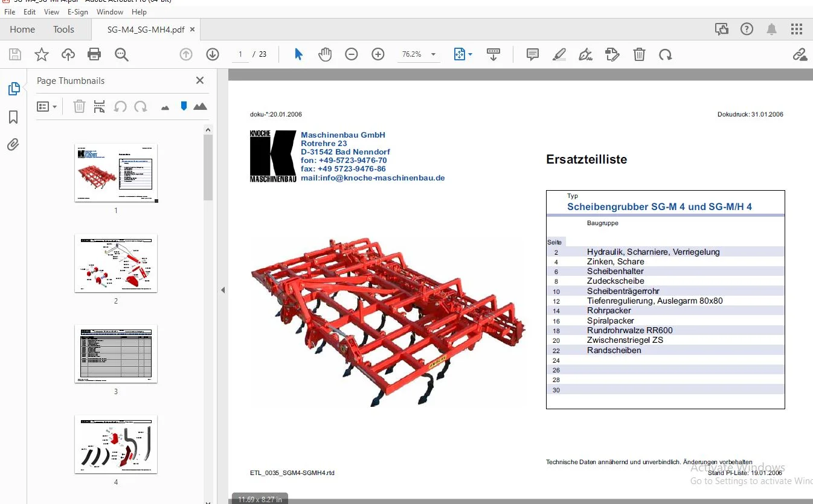
Task: Open the E-Sign menu
Action: 77,12
